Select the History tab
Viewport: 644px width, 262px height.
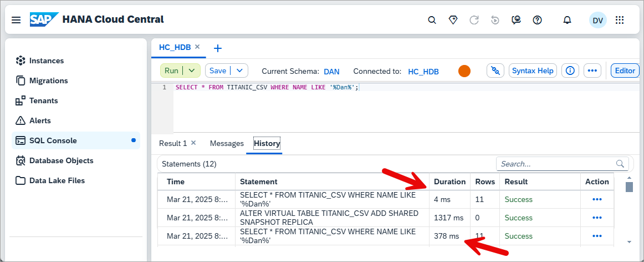pos(267,143)
